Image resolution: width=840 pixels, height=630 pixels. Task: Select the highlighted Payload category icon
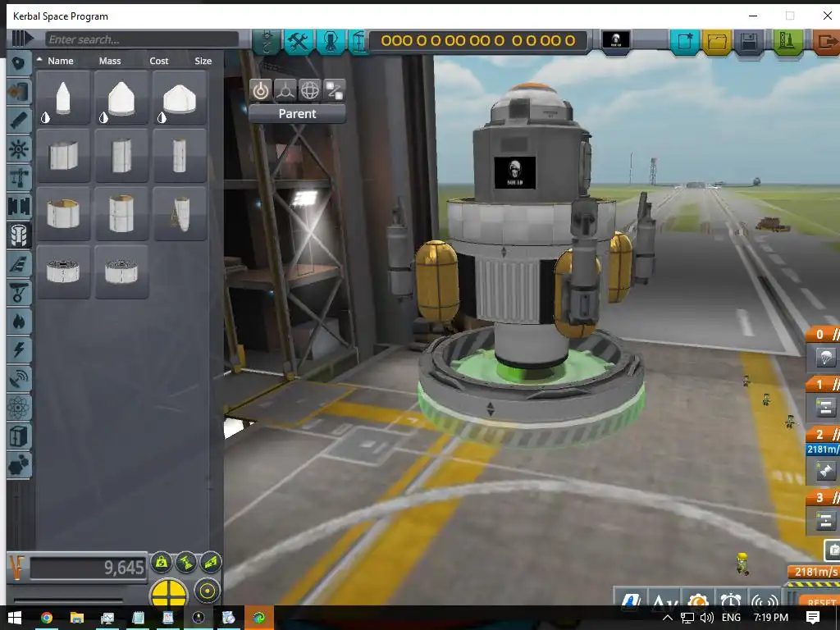click(x=20, y=235)
